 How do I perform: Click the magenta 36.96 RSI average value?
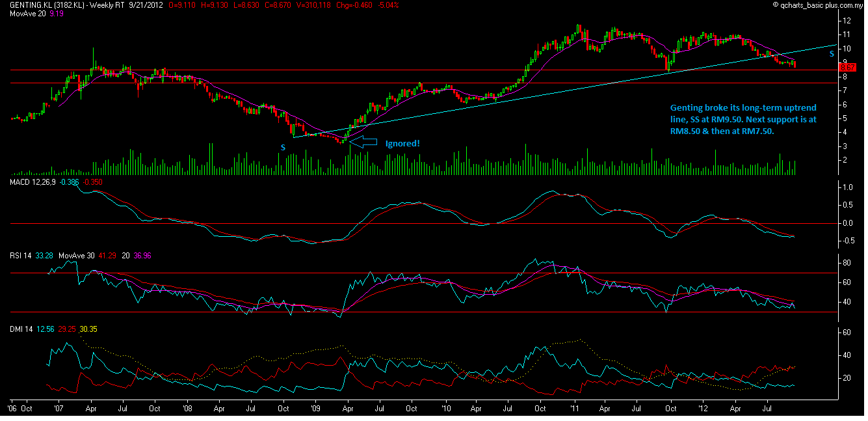pyautogui.click(x=144, y=257)
